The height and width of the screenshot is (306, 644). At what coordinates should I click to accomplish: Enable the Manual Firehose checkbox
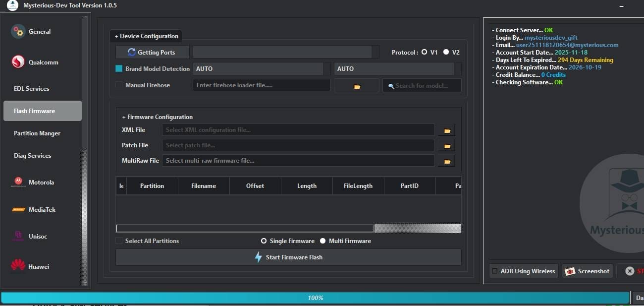tap(118, 85)
